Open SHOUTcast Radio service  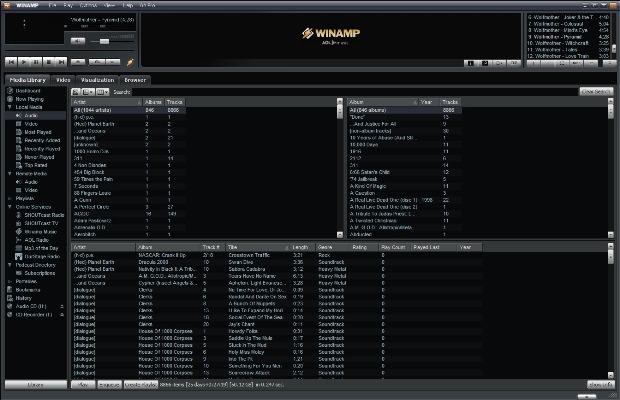click(44, 215)
